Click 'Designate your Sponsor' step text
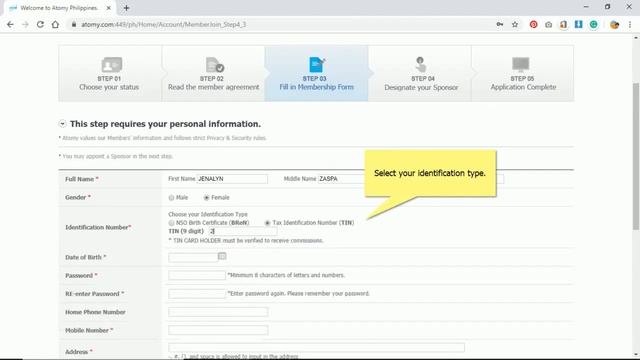Viewport: 640px width, 360px height. click(x=421, y=87)
